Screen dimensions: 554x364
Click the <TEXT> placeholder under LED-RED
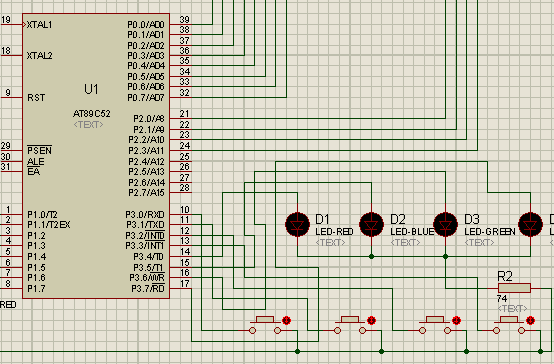point(330,242)
